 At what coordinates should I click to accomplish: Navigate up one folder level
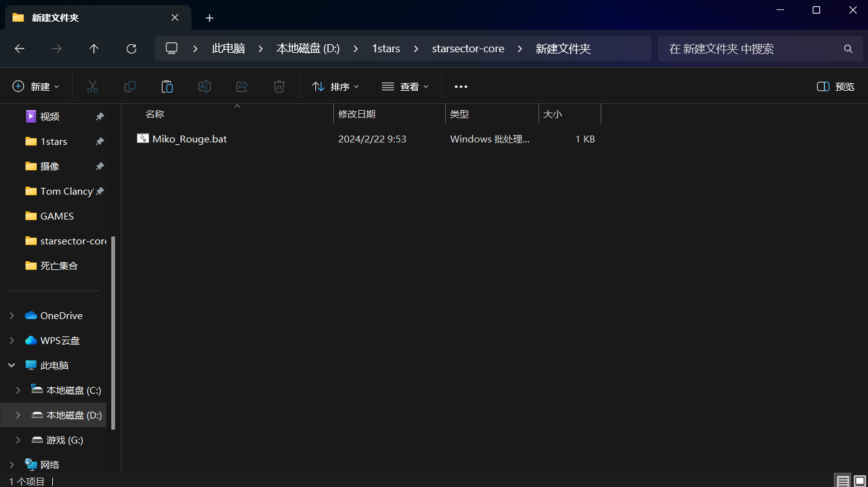point(94,49)
